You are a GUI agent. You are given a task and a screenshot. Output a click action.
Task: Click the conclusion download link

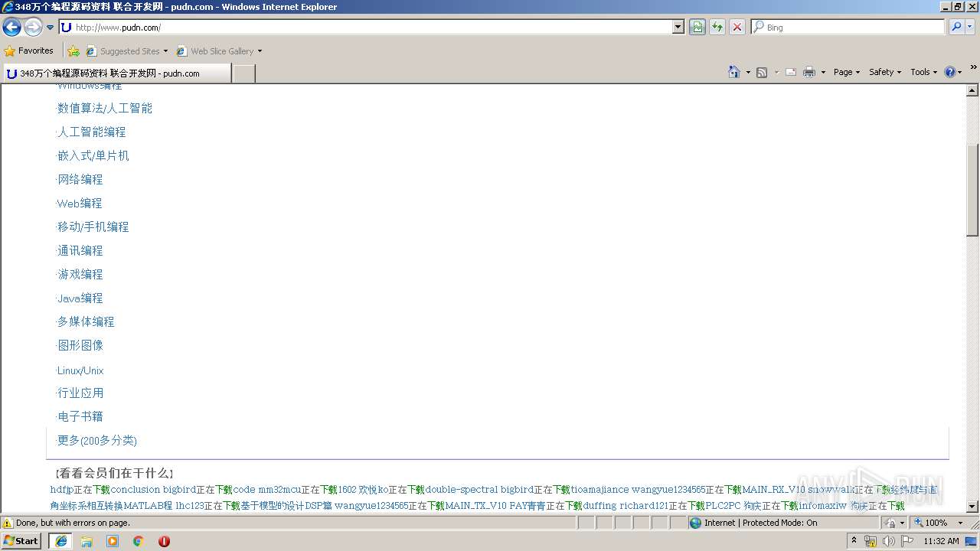coord(136,490)
